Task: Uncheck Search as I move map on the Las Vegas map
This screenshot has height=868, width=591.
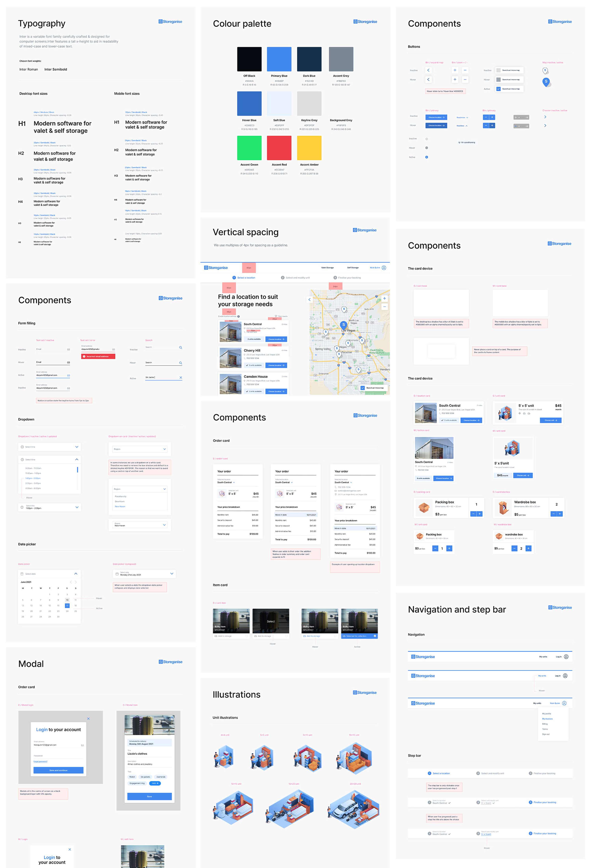Action: point(362,388)
